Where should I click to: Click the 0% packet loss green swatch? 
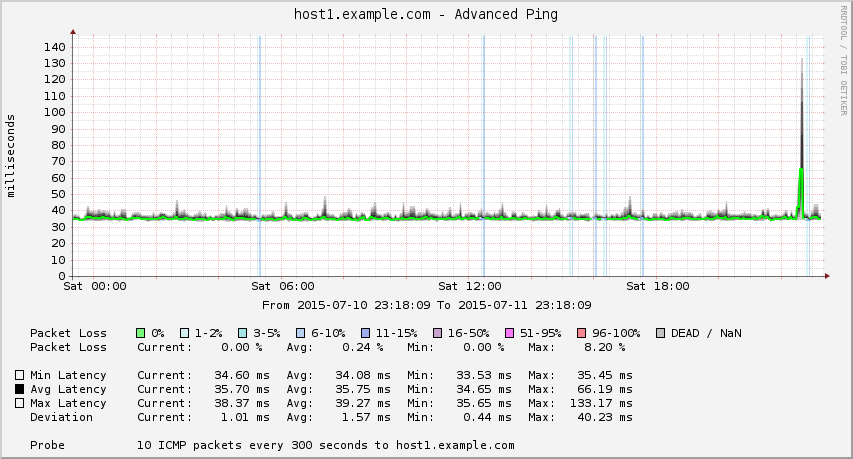point(141,333)
